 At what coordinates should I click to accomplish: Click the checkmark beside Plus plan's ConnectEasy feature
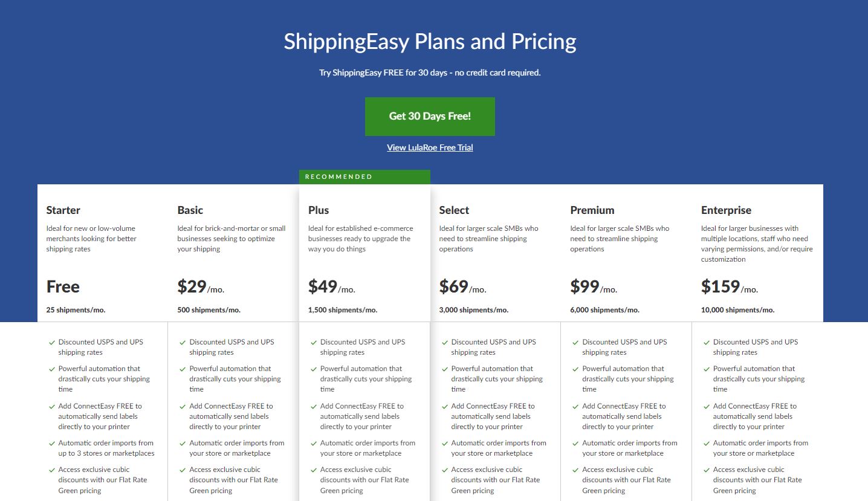point(314,407)
